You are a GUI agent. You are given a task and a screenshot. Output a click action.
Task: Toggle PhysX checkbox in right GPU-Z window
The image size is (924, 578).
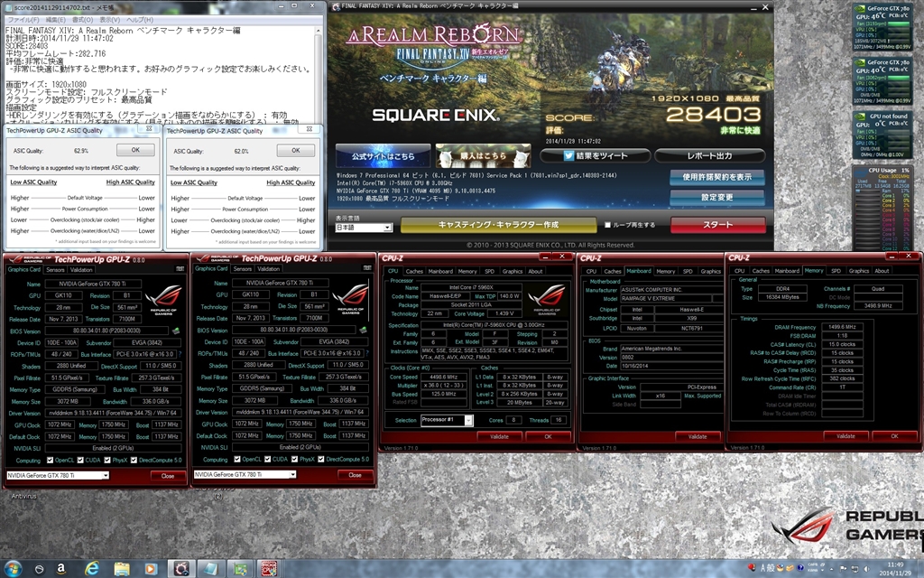point(295,459)
